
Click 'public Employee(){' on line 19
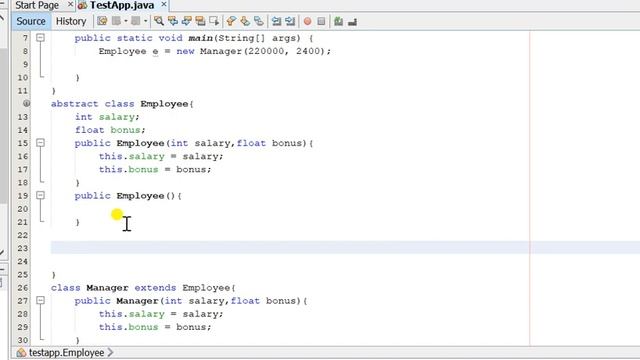128,196
